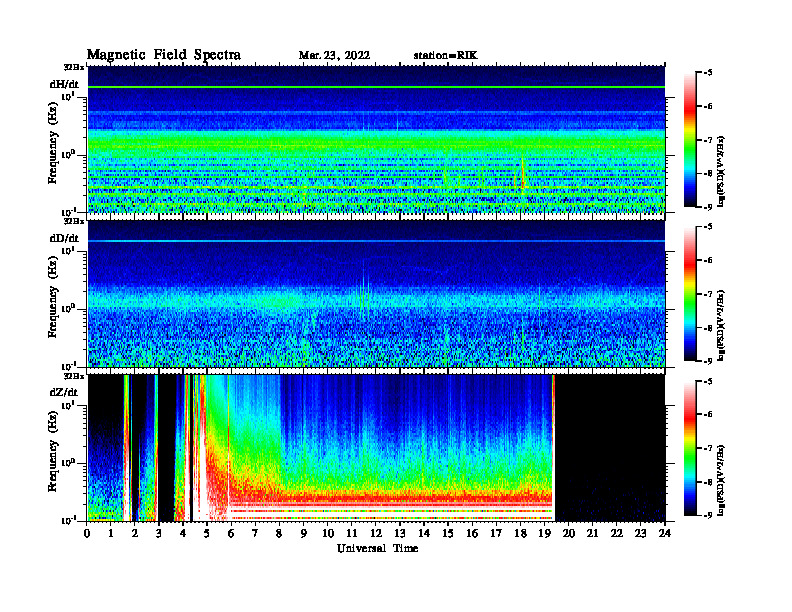Click the "Universal Time" axis title

(x=377, y=548)
